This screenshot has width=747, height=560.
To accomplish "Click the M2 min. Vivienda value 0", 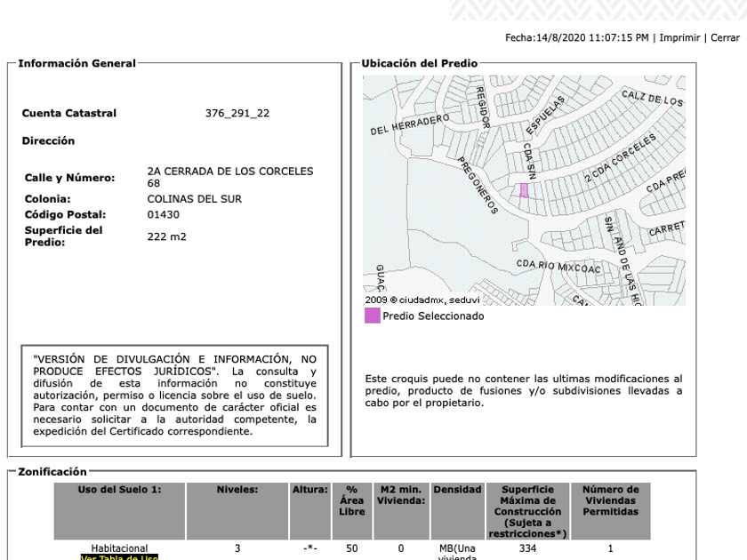I will (x=401, y=548).
